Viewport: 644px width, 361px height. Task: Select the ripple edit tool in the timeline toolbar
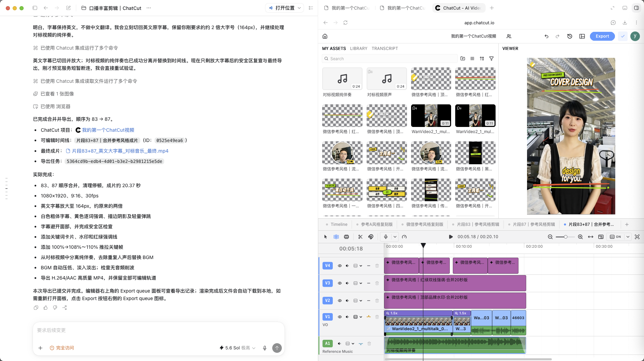click(336, 237)
